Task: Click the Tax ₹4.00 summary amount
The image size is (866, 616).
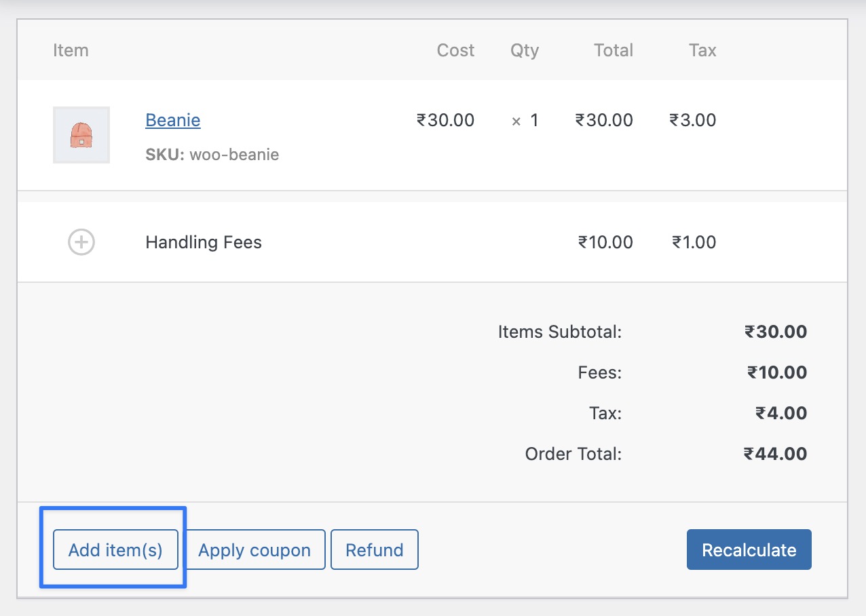Action: (x=781, y=413)
